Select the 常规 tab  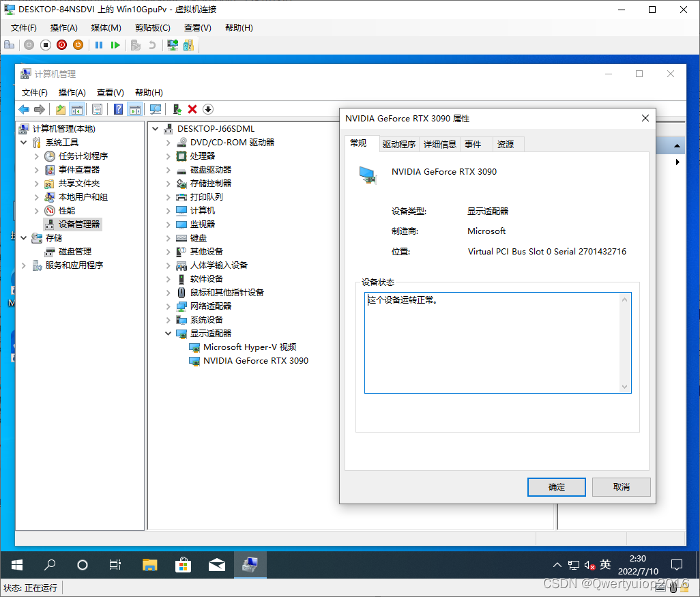(x=358, y=143)
